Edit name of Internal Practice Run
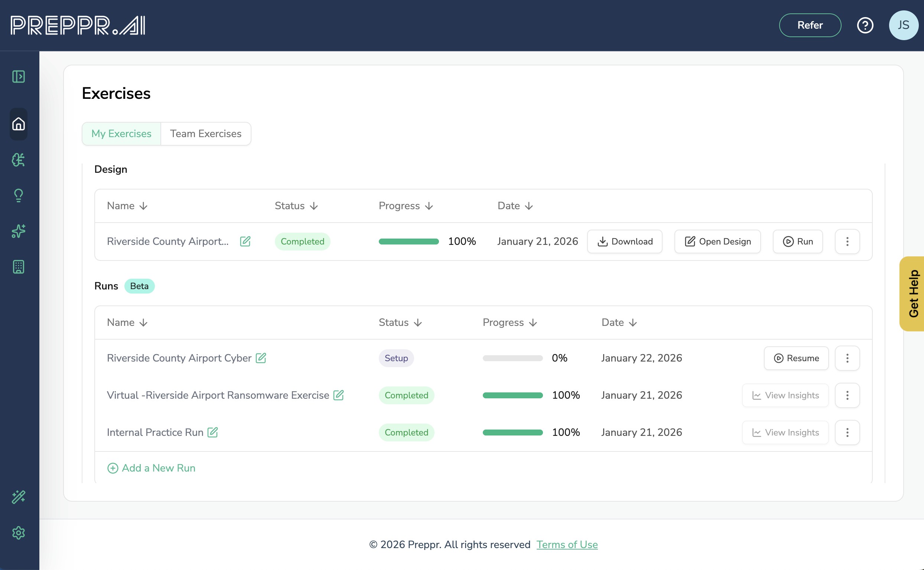 pos(213,433)
